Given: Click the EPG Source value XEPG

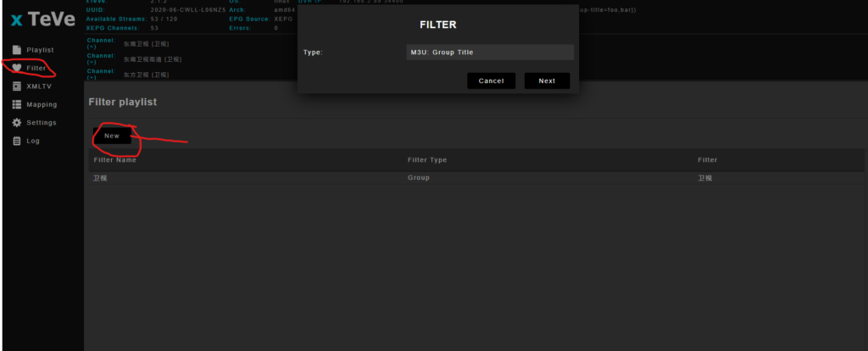Looking at the screenshot, I should click(283, 19).
